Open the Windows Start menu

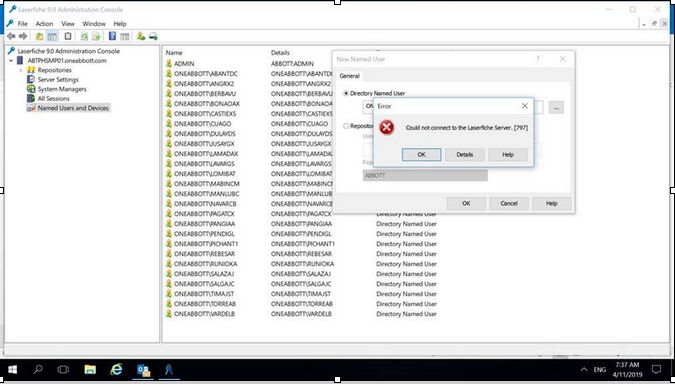(12, 369)
